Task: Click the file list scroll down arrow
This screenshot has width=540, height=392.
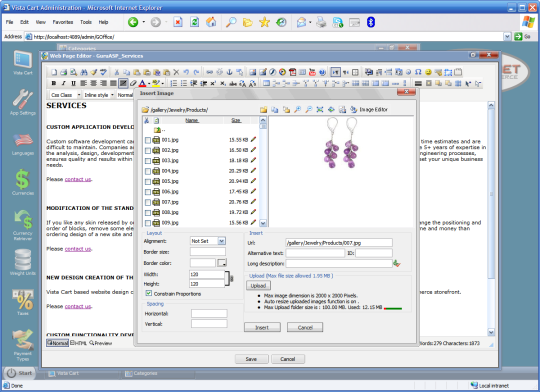Action: click(x=263, y=223)
